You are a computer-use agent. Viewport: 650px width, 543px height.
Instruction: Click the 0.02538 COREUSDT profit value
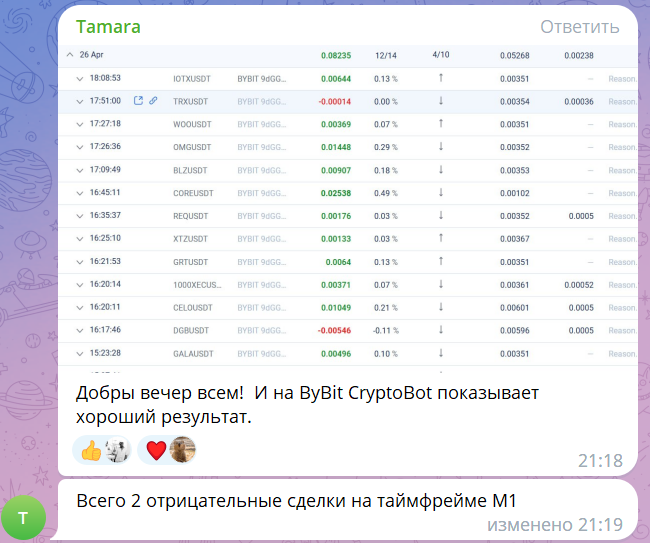coord(336,193)
